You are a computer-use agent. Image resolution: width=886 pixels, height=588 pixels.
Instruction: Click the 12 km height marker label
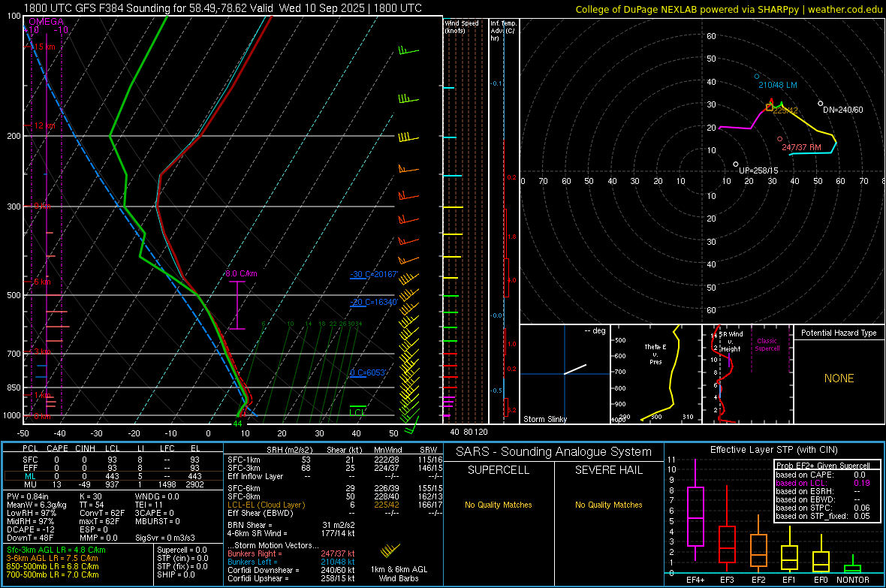click(x=44, y=125)
